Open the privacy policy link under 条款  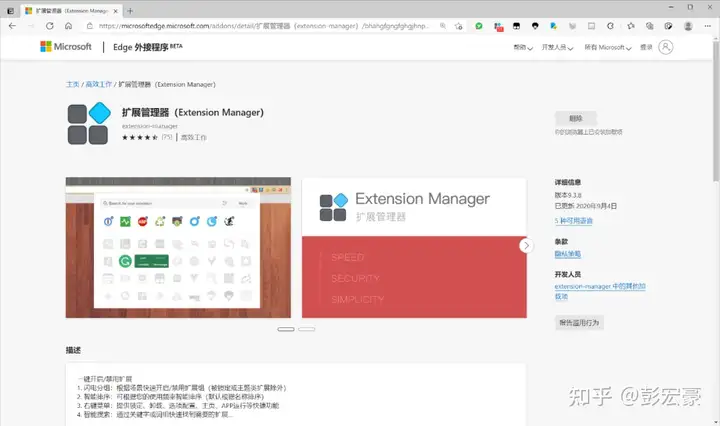[x=568, y=254]
